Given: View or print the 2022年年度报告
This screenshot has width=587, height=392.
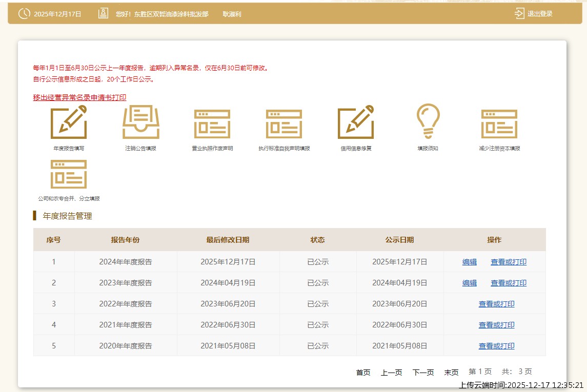Looking at the screenshot, I should [x=497, y=304].
